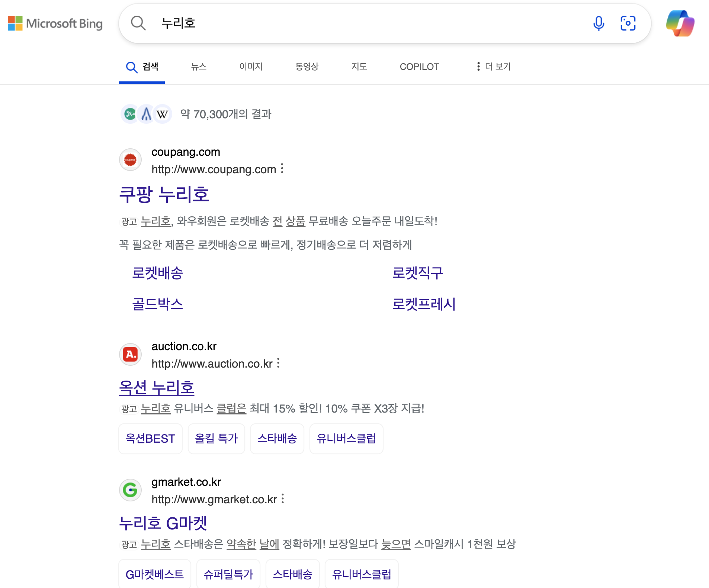Click the 유니버스클럽 button under the Gmarket result
This screenshot has height=588, width=709.
pyautogui.click(x=362, y=574)
